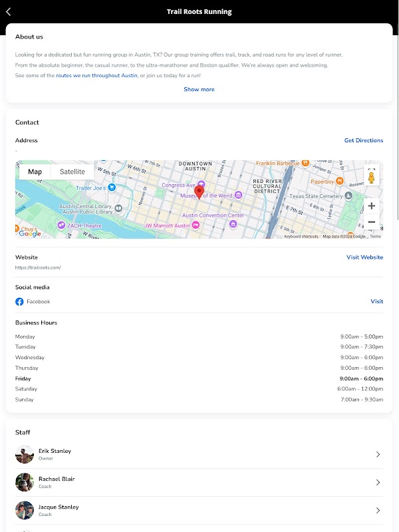Click the Visit Website link
This screenshot has width=399, height=532.
click(x=364, y=257)
